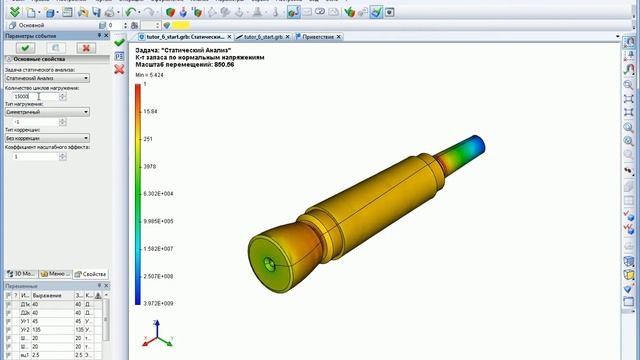Image resolution: width=640 pixels, height=360 pixels.
Task: Close the Параметры события panel
Action: 106,36
